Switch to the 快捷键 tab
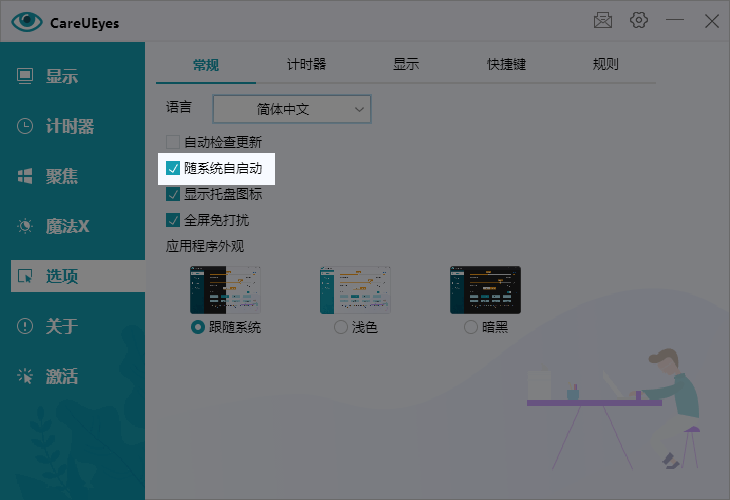Screen dimensions: 730x500 pos(507,64)
